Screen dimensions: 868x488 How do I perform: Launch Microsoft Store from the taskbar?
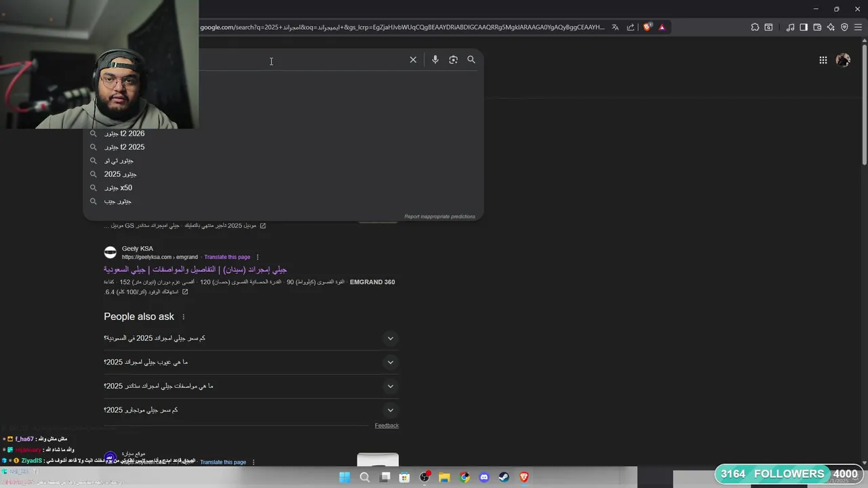coord(405,477)
